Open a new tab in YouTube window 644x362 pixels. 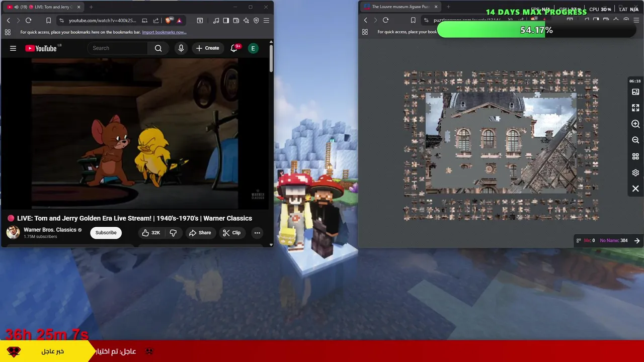(91, 7)
